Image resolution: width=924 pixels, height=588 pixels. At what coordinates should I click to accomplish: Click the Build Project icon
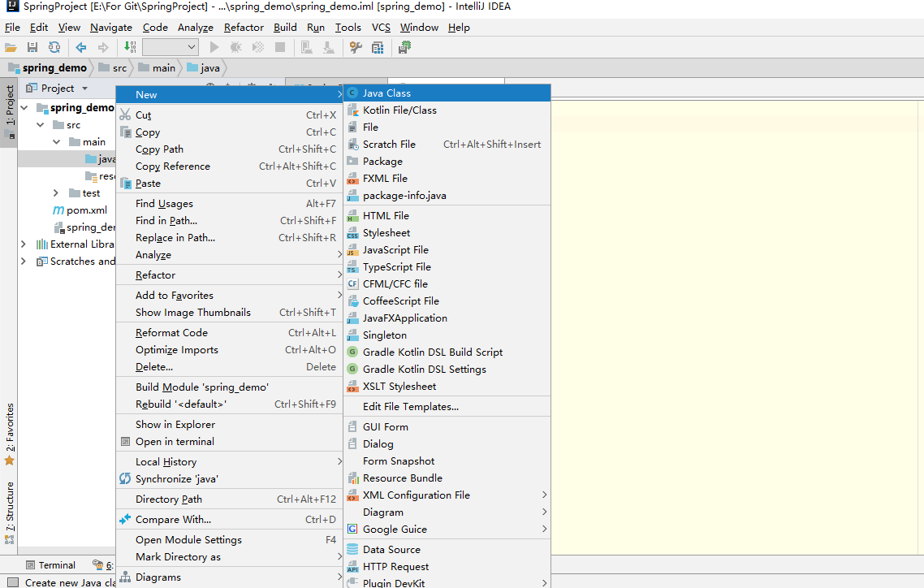pos(130,47)
